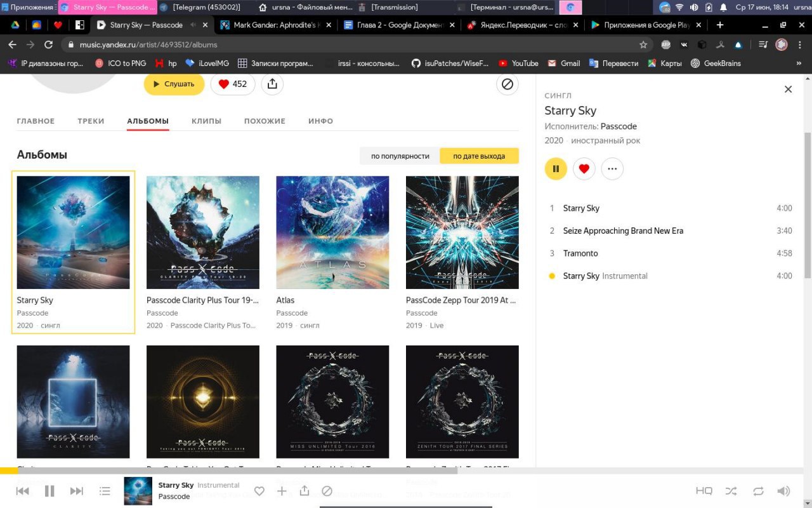This screenshot has height=508, width=812.
Task: Open Miss Unlimited Tour 2018 album cover
Action: tap(332, 402)
